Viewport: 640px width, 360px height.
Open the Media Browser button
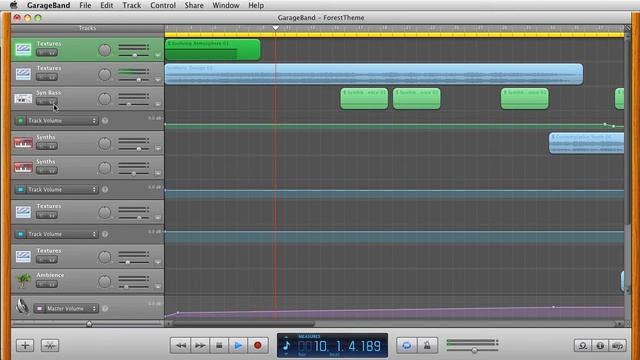[x=618, y=346]
